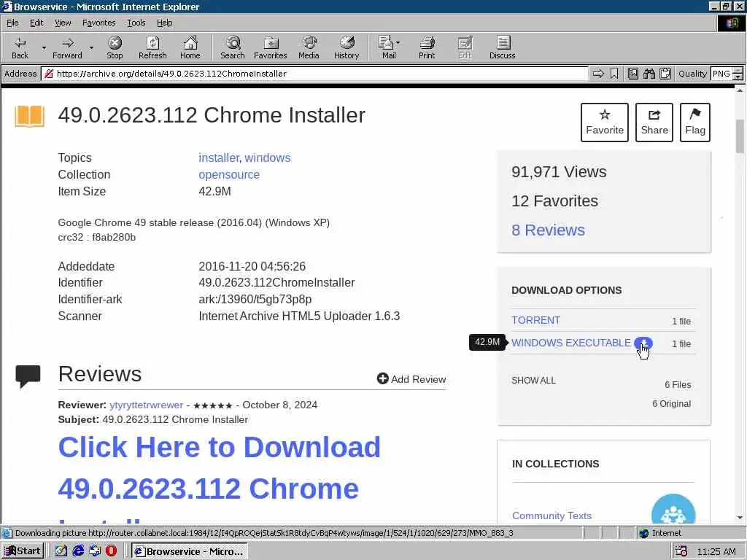Open the Favorites toolbar button
Viewport: 747px width, 560px height.
point(271,47)
